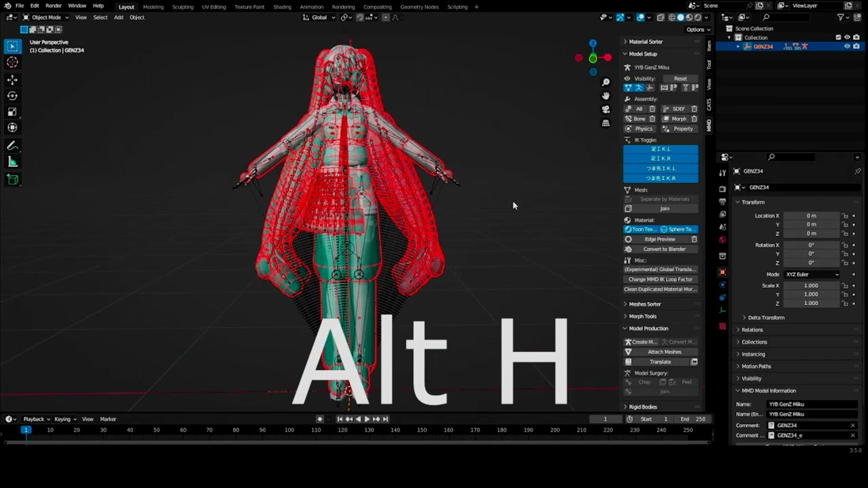868x488 pixels.
Task: Open the File menu
Action: (x=20, y=6)
